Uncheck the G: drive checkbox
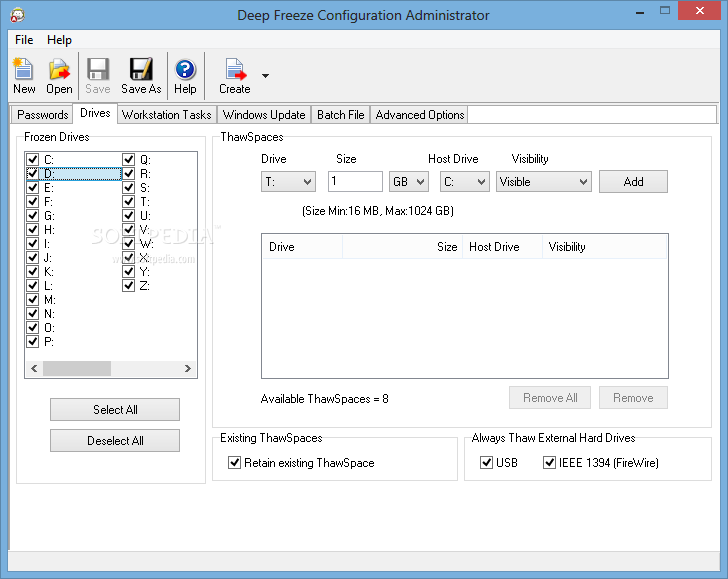This screenshot has height=579, width=728. click(32, 216)
